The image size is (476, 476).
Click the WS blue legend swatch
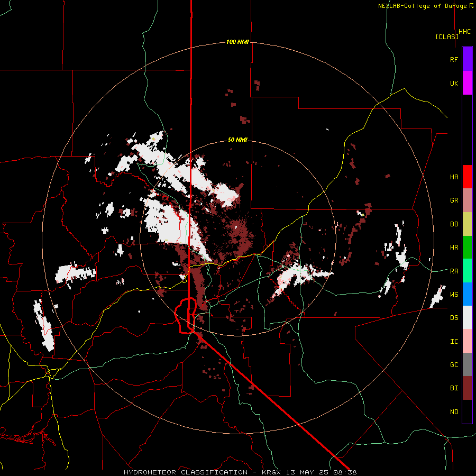pos(467,294)
